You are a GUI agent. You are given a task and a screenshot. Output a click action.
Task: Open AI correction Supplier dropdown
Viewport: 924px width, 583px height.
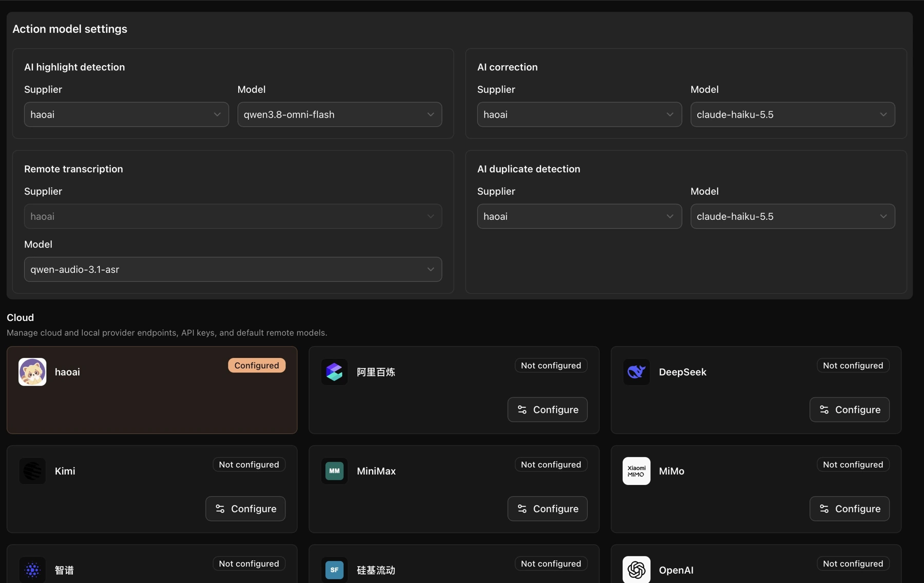579,114
